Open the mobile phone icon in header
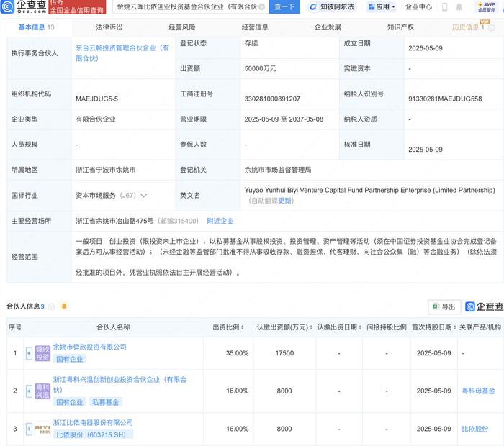This screenshot has width=504, height=446. click(444, 6)
